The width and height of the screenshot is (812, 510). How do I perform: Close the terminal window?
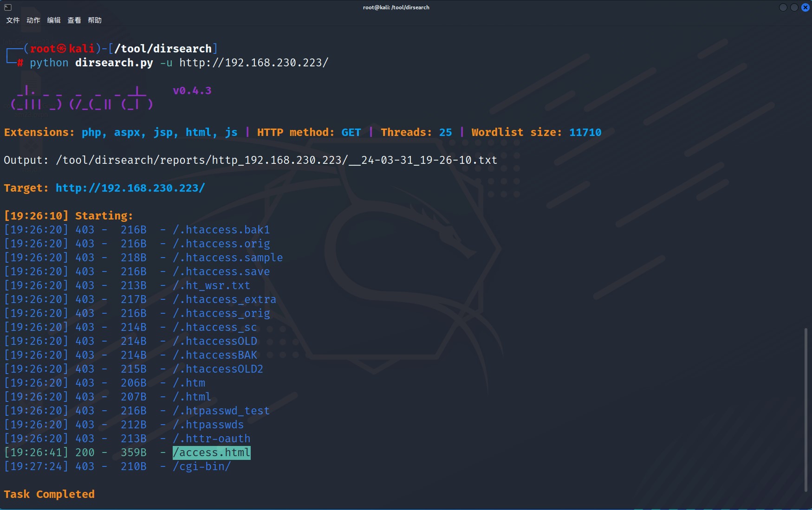coord(806,7)
